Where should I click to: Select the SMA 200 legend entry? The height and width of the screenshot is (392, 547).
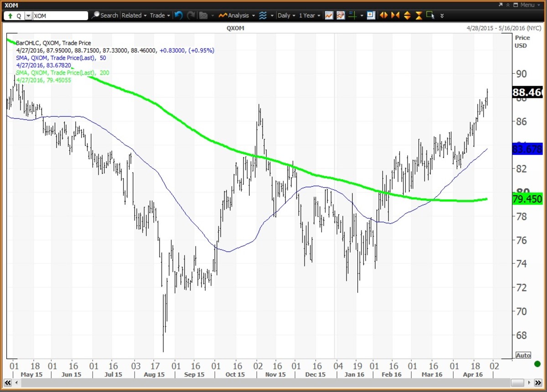pyautogui.click(x=62, y=73)
